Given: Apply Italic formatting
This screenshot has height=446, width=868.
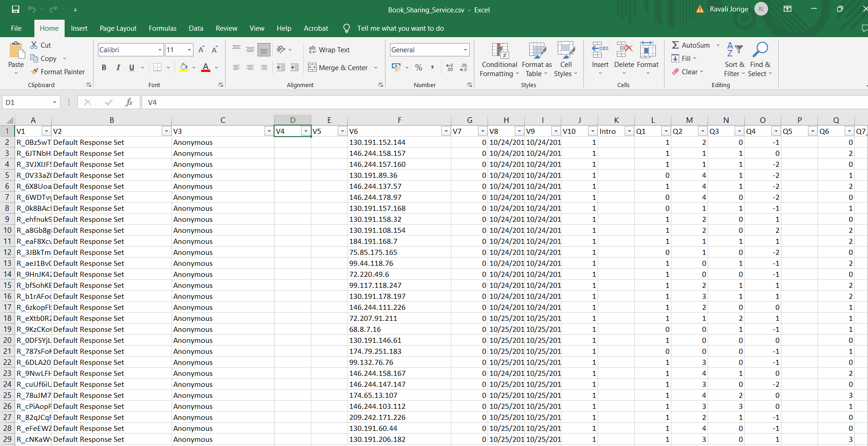Looking at the screenshot, I should [x=118, y=67].
